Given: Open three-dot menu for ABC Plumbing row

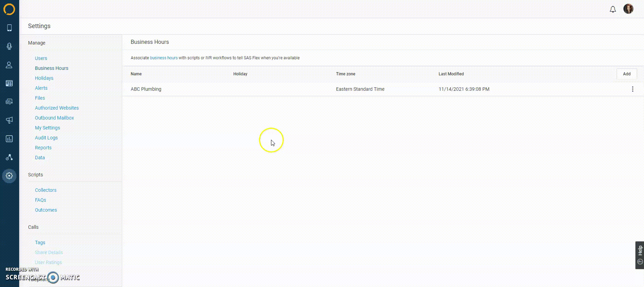Looking at the screenshot, I should click(632, 89).
